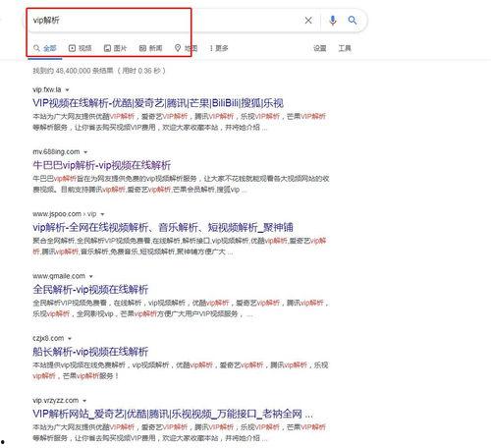
Task: Open the 视频 video search tab
Action: click(81, 48)
